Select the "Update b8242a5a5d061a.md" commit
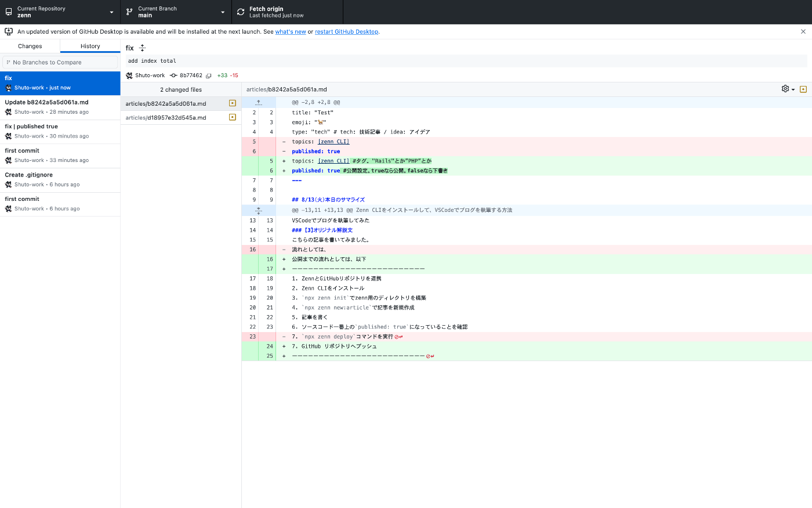This screenshot has width=812, height=508. coord(60,107)
